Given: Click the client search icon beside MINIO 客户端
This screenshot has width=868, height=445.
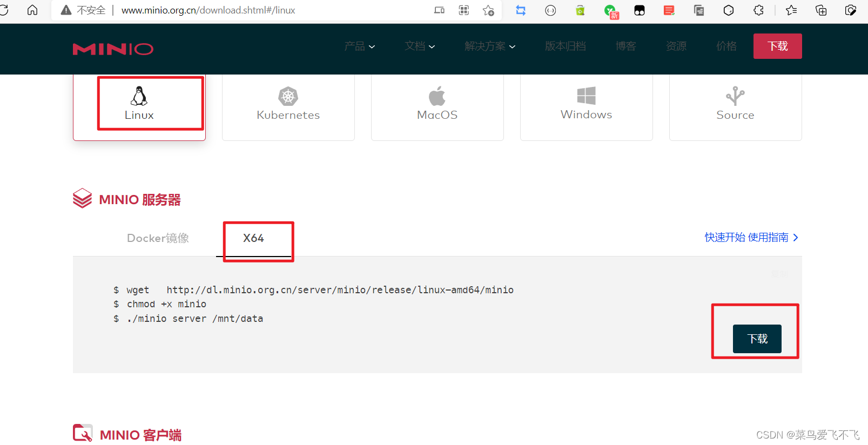Looking at the screenshot, I should click(x=83, y=433).
